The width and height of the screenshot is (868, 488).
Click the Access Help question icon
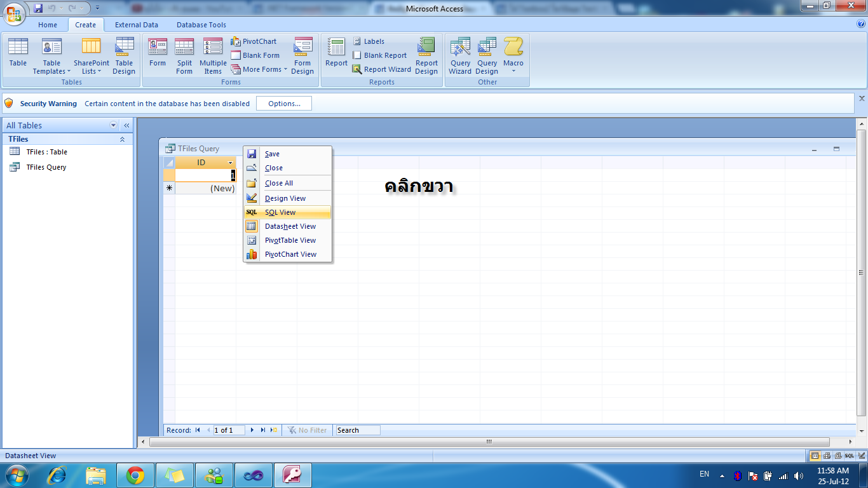click(861, 24)
